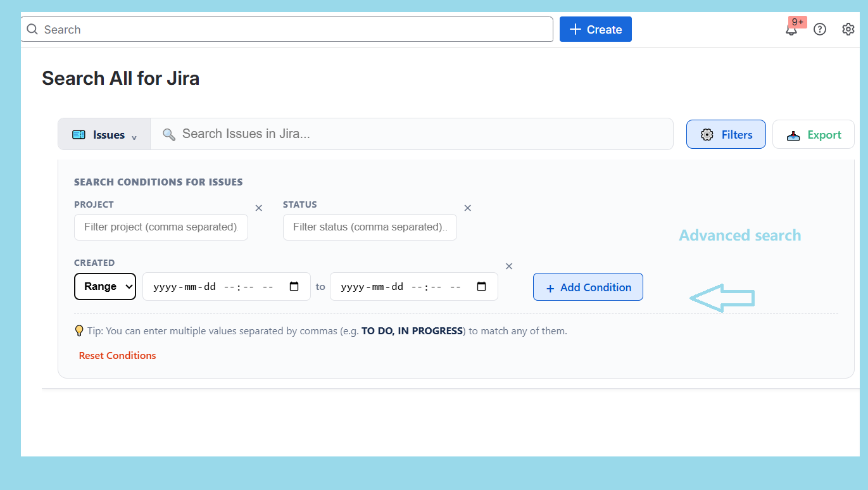
Task: Click the filter gear icon inside the Filters button
Action: 707,134
